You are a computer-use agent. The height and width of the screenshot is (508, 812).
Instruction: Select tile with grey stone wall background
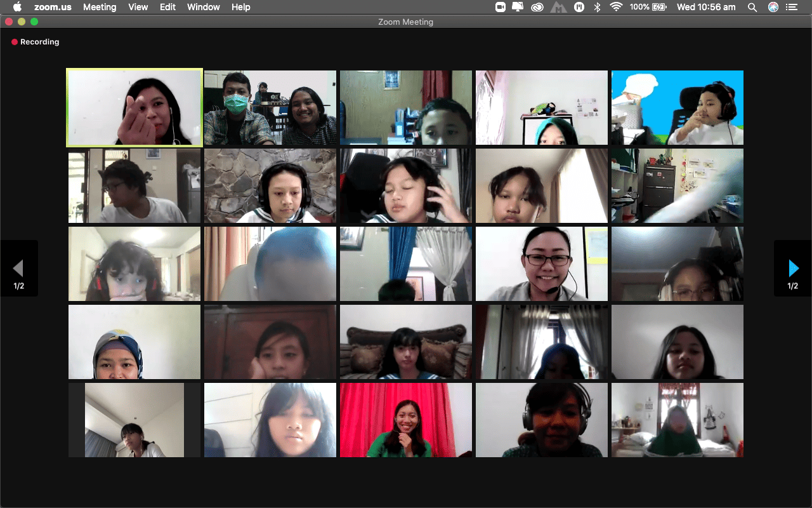point(270,186)
